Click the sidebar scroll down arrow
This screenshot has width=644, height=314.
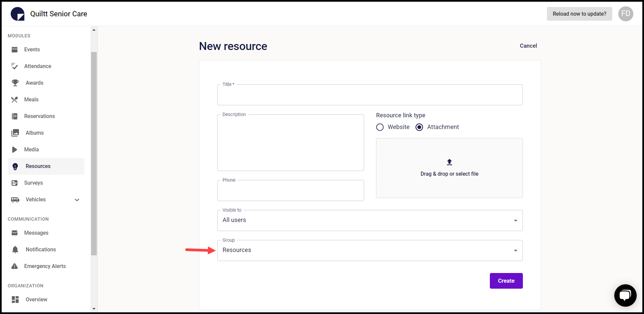coord(94,309)
